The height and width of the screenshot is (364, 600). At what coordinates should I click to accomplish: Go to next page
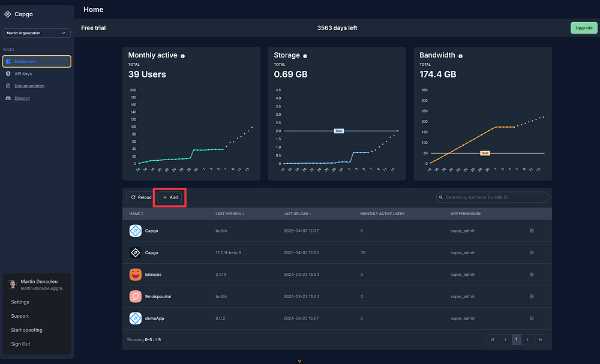[x=527, y=339]
